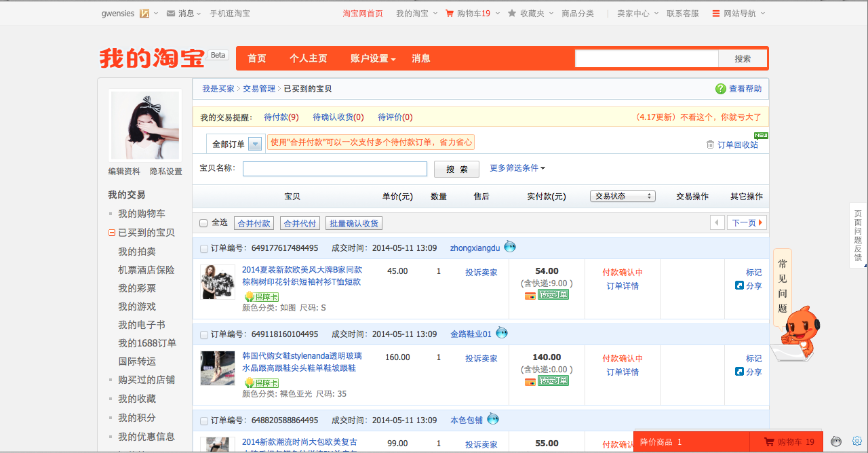868x453 pixels.
Task: Share the zhongxiangdu order via 分享 icon
Action: (739, 285)
